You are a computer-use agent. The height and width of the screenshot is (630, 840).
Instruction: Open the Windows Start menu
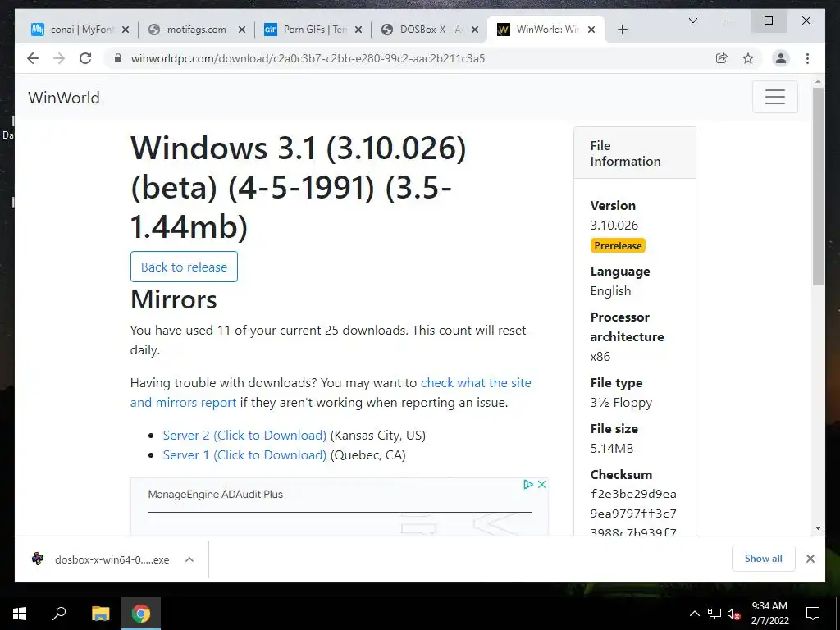(x=19, y=614)
